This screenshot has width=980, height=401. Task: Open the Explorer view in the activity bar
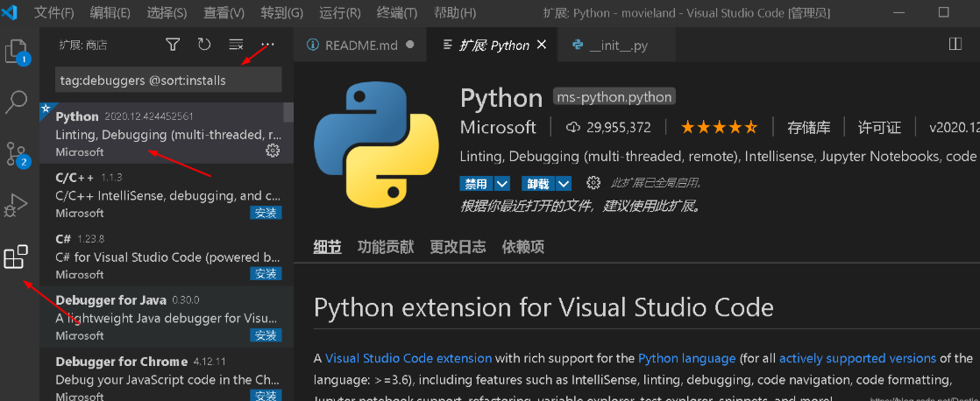(17, 52)
